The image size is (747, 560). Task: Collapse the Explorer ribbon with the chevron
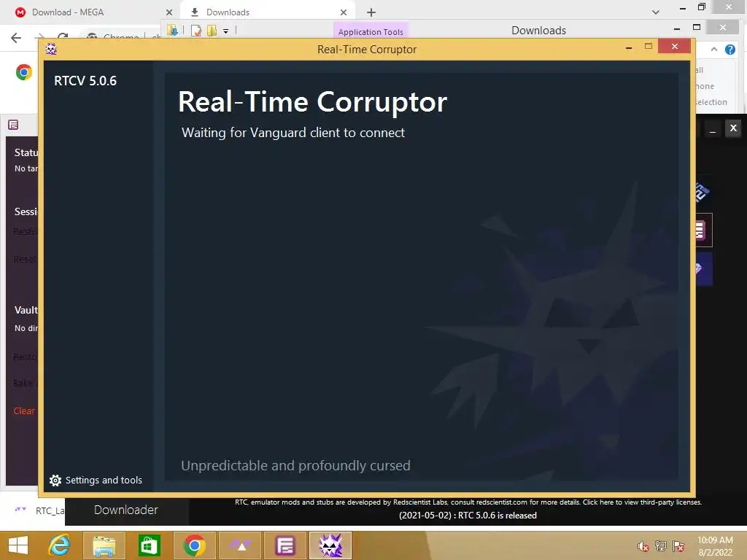click(x=713, y=49)
